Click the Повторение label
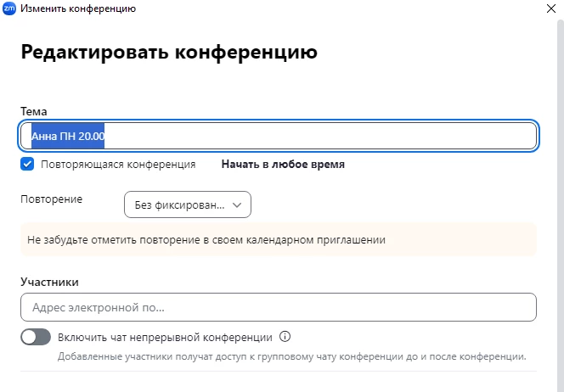The height and width of the screenshot is (392, 564). click(52, 199)
